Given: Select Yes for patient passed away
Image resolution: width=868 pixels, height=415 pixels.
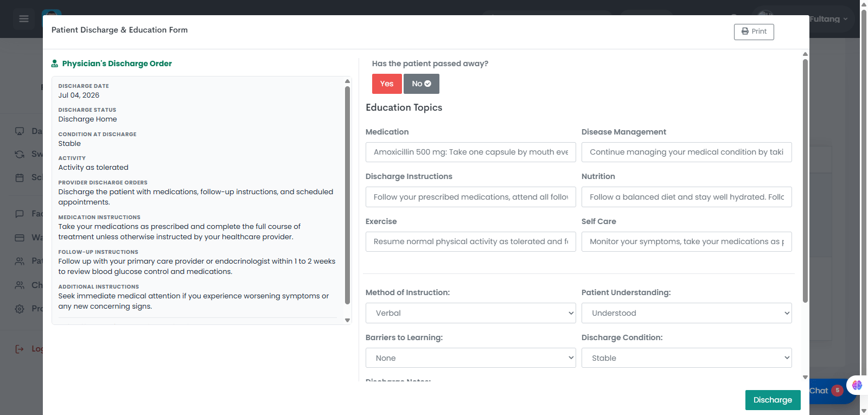Looking at the screenshot, I should (387, 84).
